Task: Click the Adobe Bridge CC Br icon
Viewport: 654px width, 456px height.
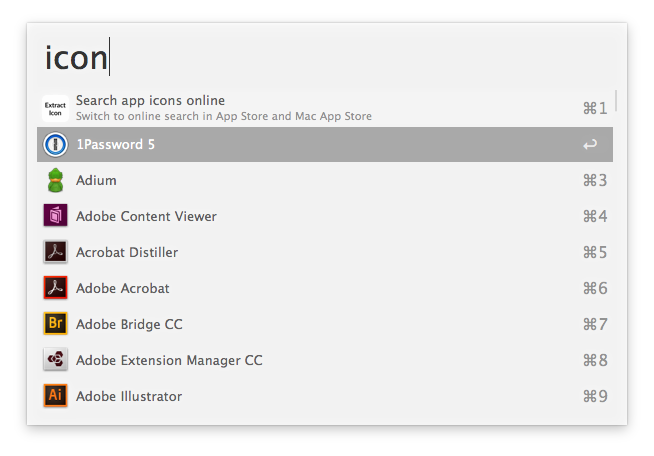Action: click(x=55, y=324)
